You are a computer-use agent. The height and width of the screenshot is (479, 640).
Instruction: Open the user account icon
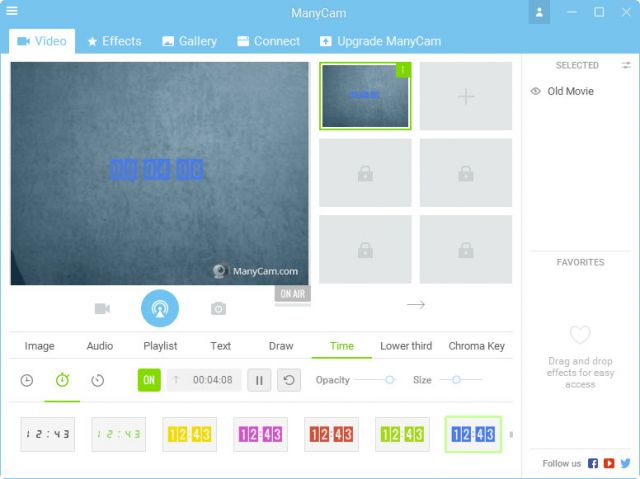pyautogui.click(x=539, y=12)
